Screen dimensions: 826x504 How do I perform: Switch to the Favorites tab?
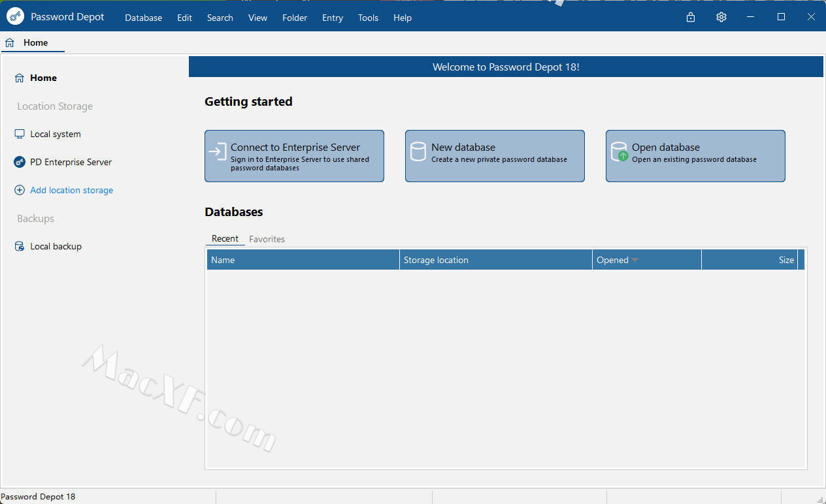[x=267, y=239]
